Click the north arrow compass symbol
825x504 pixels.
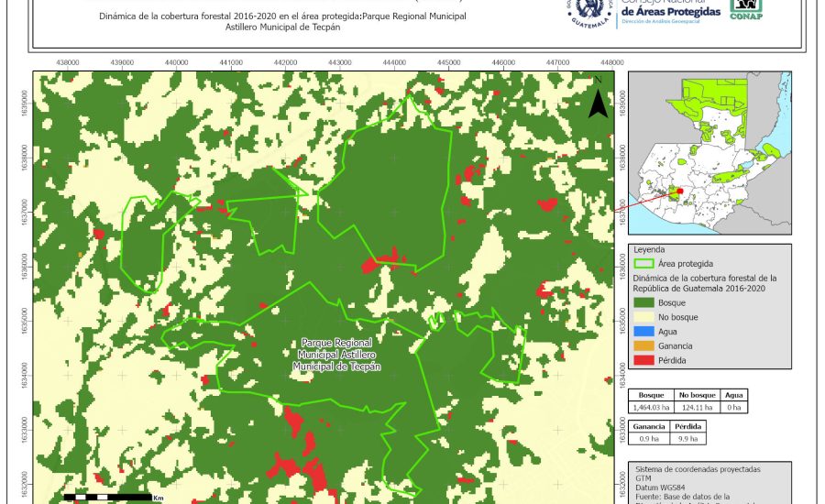click(598, 102)
